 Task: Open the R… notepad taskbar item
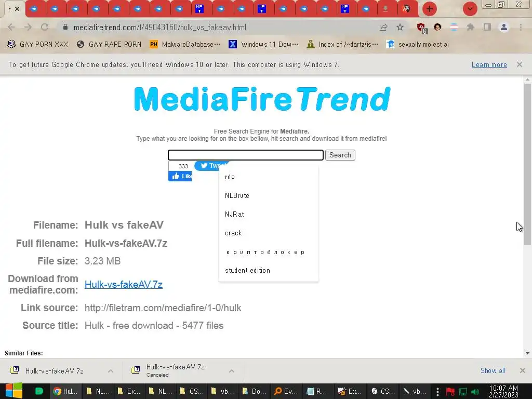coord(317,391)
